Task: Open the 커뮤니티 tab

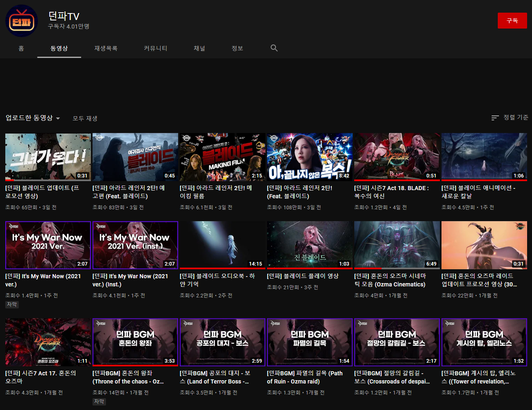Action: pos(155,48)
